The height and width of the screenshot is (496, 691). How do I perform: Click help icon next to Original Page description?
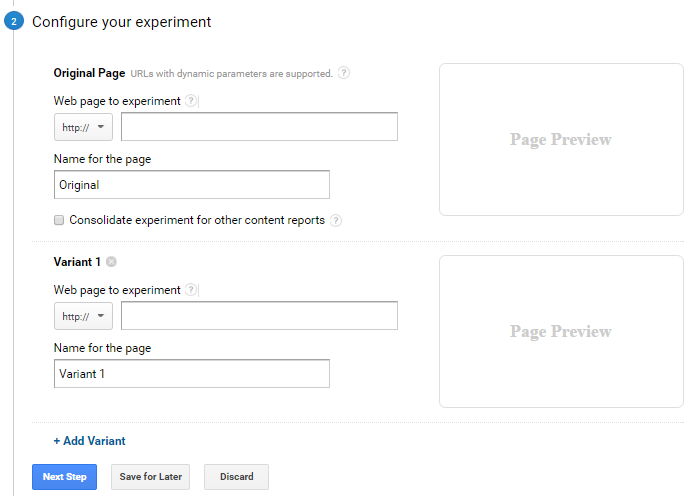pyautogui.click(x=344, y=73)
